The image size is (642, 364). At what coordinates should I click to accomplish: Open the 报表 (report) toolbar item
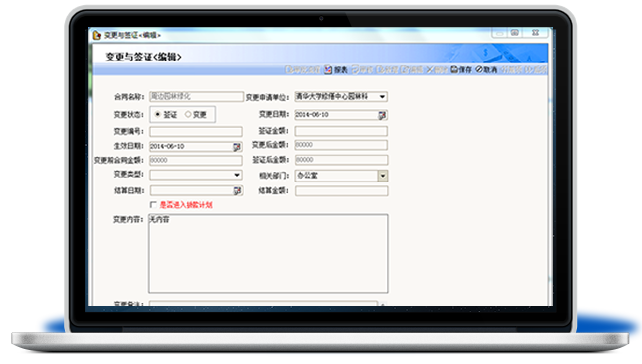point(336,70)
